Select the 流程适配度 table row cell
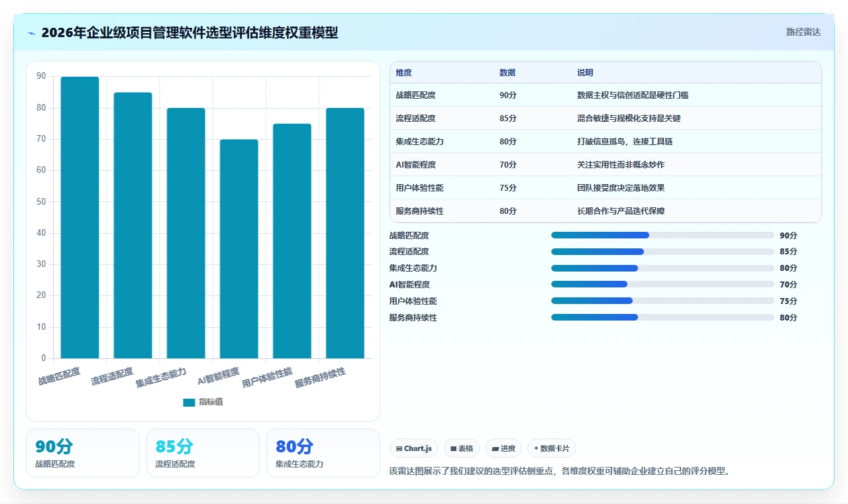848x504 pixels. pyautogui.click(x=415, y=119)
